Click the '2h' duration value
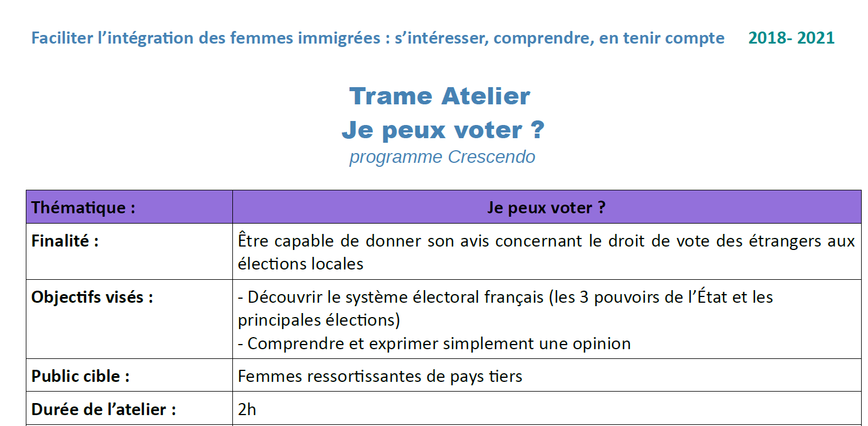This screenshot has width=868, height=426. coord(247,410)
